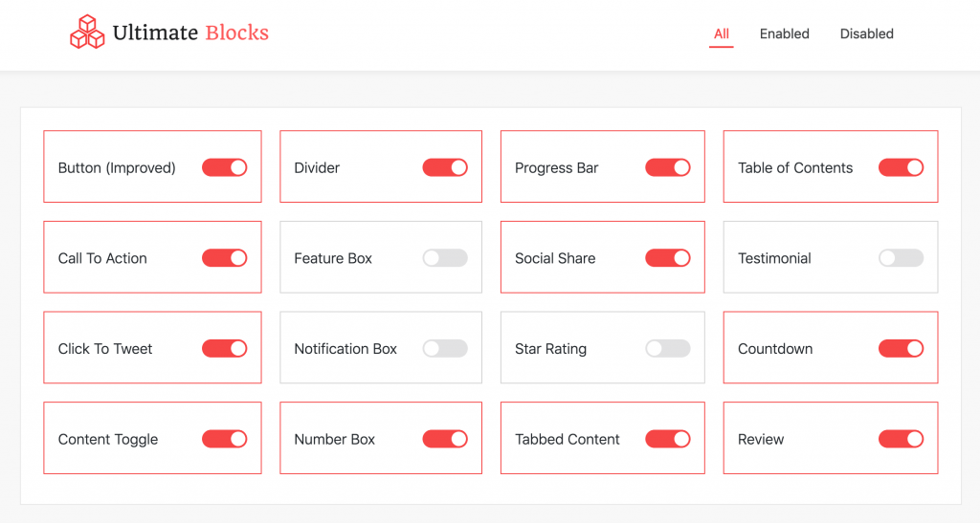Click the 'Number Box' label text

point(334,440)
